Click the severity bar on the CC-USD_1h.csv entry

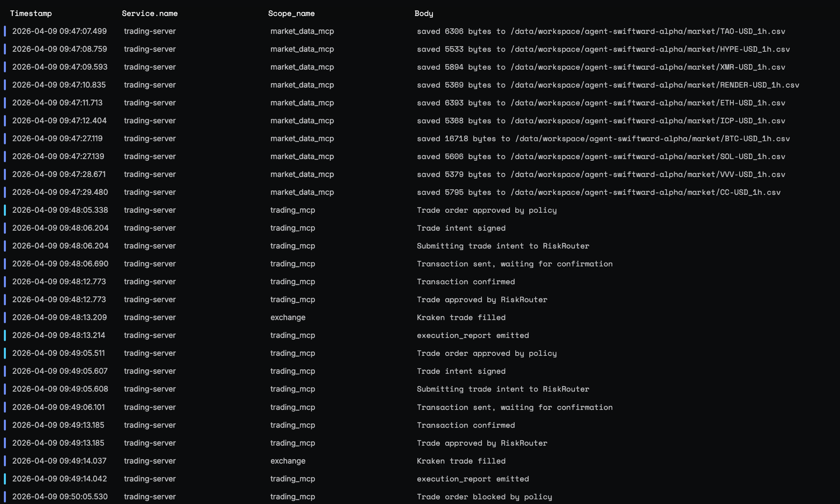tap(5, 192)
